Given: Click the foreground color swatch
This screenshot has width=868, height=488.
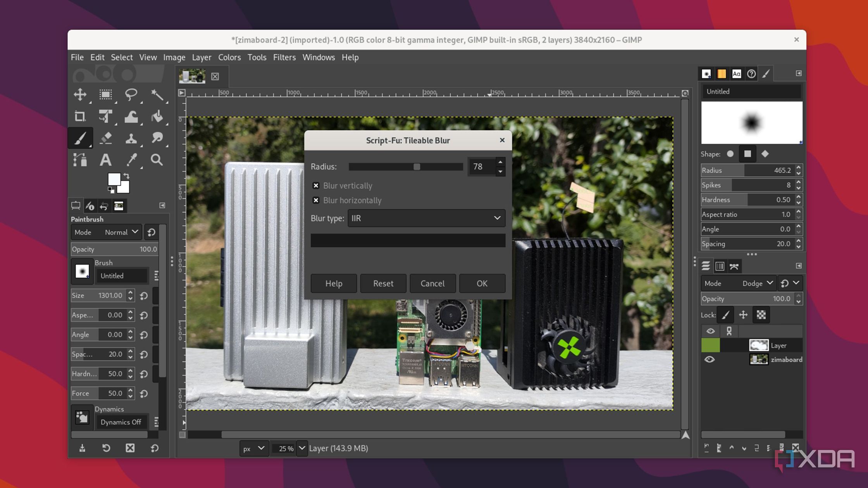Looking at the screenshot, I should point(114,179).
